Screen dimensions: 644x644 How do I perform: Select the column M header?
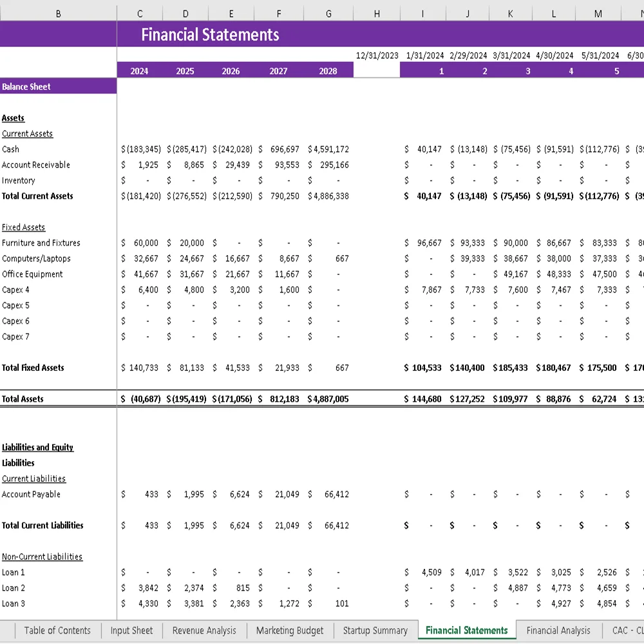click(x=598, y=13)
